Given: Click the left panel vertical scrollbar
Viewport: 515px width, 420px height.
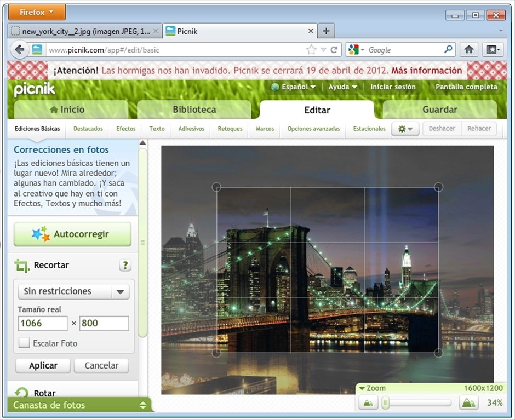Looking at the screenshot, I should (x=142, y=243).
